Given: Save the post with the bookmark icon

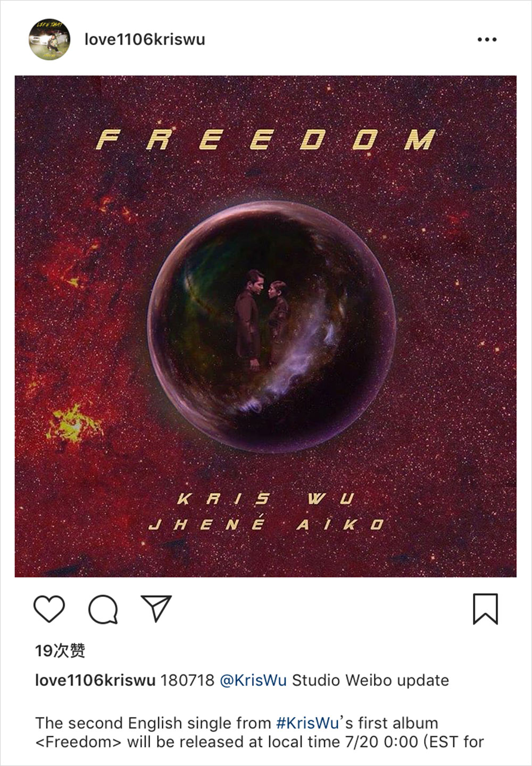Looking at the screenshot, I should [x=485, y=609].
